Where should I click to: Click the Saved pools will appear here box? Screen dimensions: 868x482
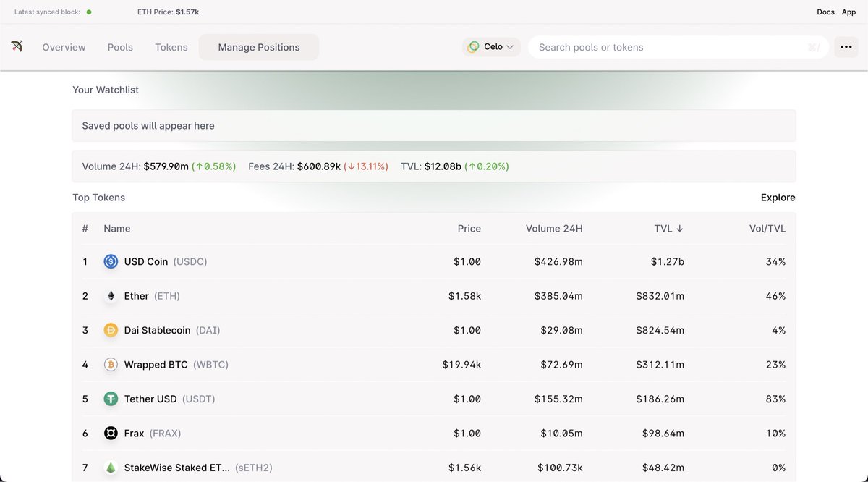[x=434, y=126]
